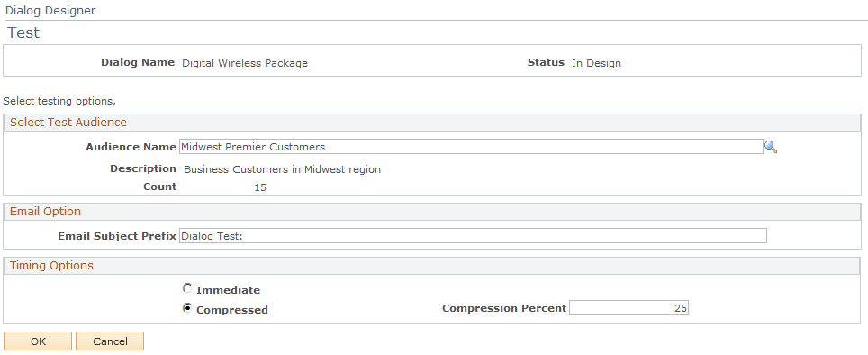Click the Compressed option label text
868x355 pixels.
coord(232,310)
